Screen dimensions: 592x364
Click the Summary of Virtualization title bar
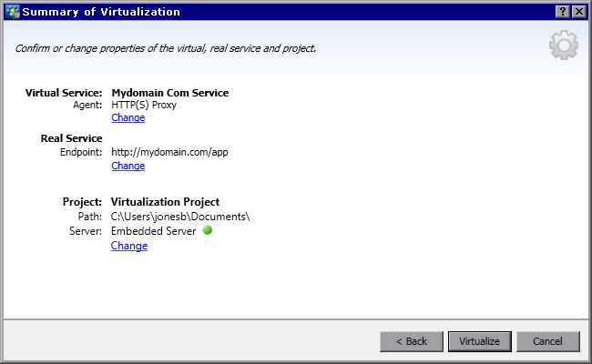(273, 11)
